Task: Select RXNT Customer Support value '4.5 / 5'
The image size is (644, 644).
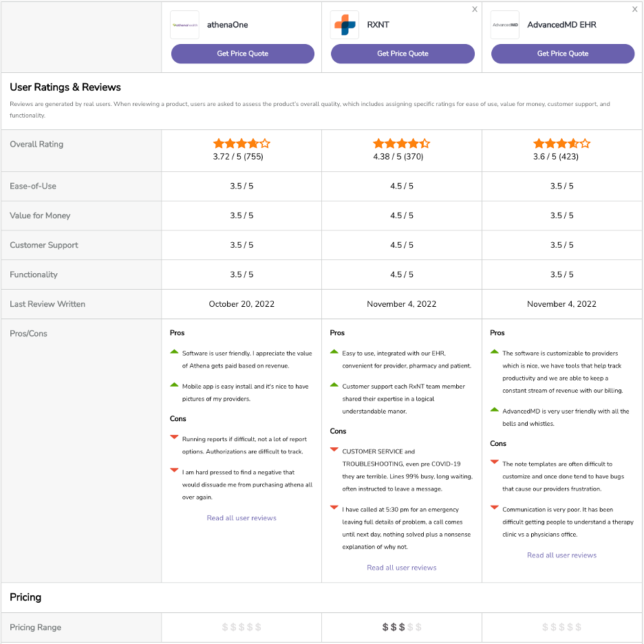Action: [x=402, y=245]
